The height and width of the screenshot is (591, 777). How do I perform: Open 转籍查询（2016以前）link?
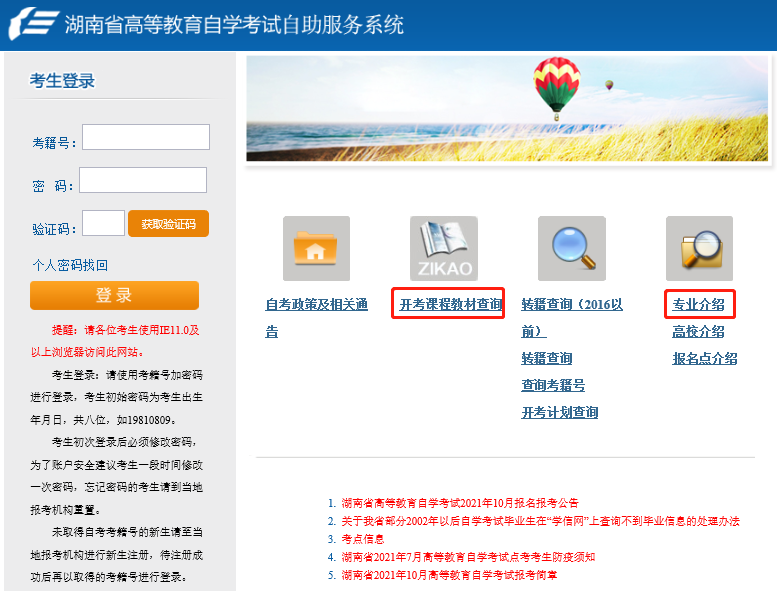pos(571,304)
